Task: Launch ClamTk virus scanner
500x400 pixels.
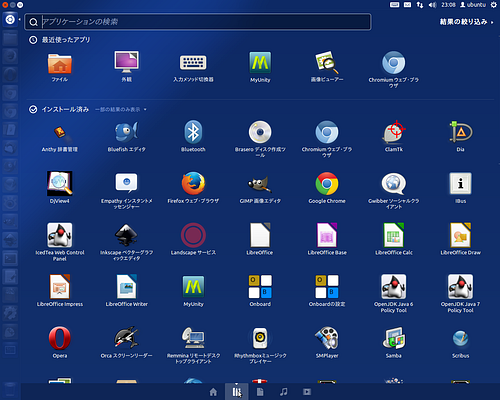Action: point(394,131)
